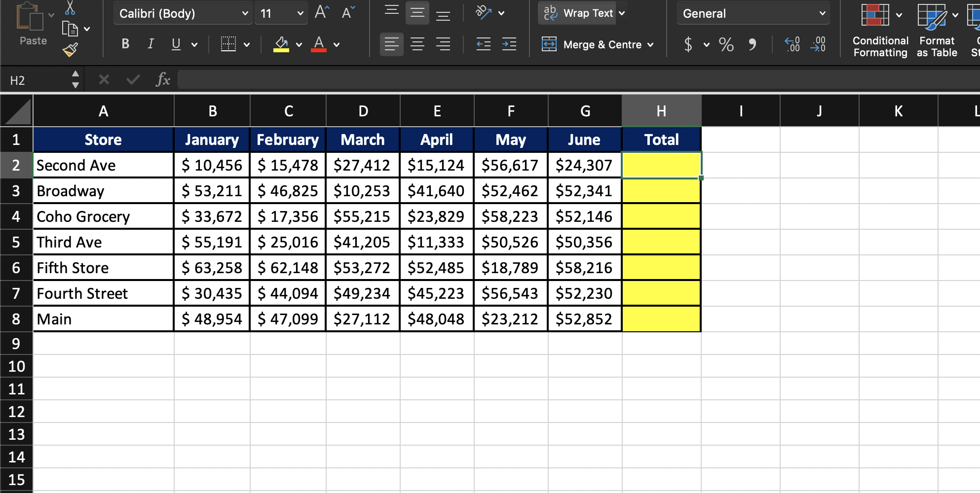Increase indent of cell contents
980x493 pixels.
(509, 44)
